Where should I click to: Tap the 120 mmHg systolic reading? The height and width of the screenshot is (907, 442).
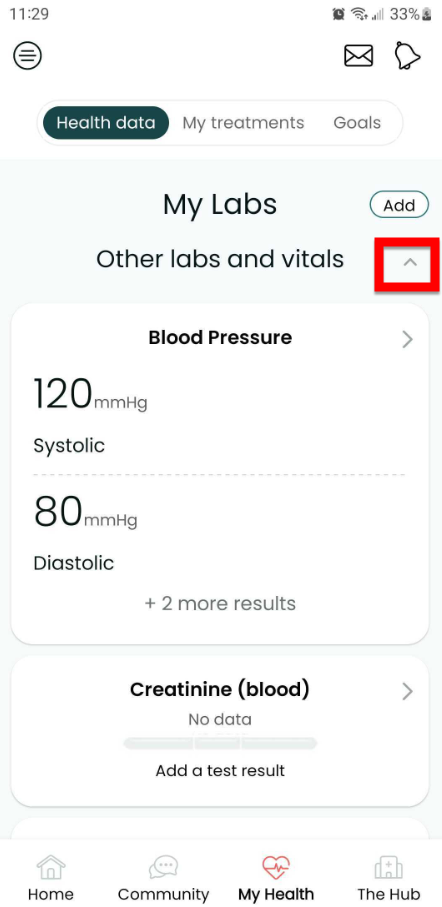pos(90,394)
